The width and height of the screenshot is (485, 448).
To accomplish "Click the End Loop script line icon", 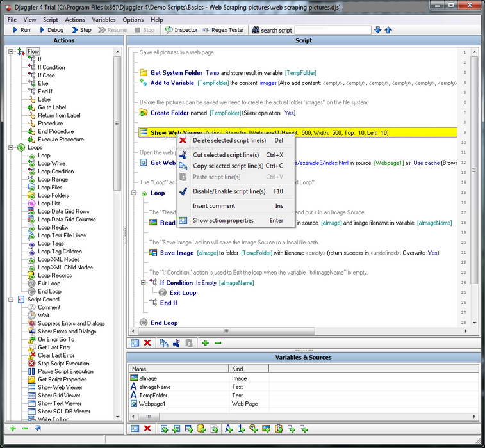I will [144, 323].
